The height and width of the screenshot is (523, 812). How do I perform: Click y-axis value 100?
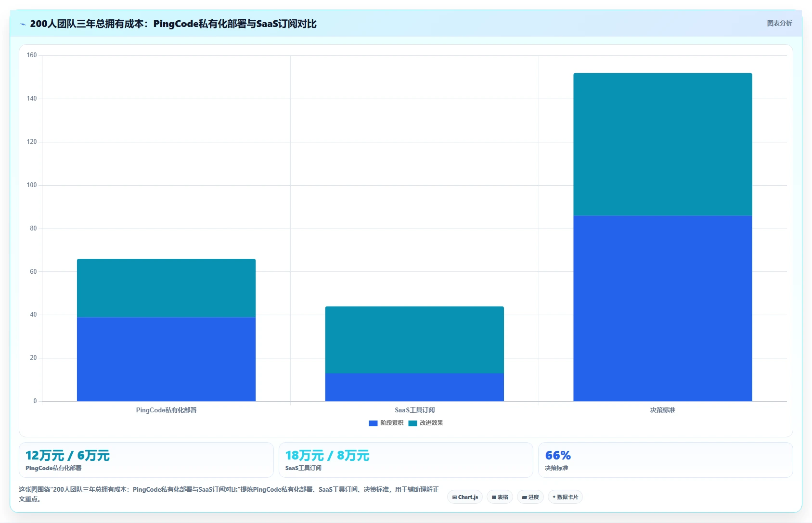click(32, 185)
